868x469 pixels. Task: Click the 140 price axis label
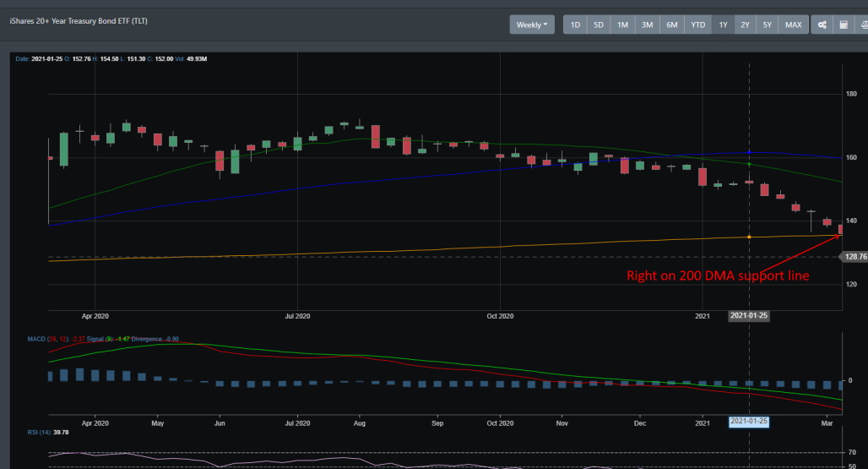851,221
